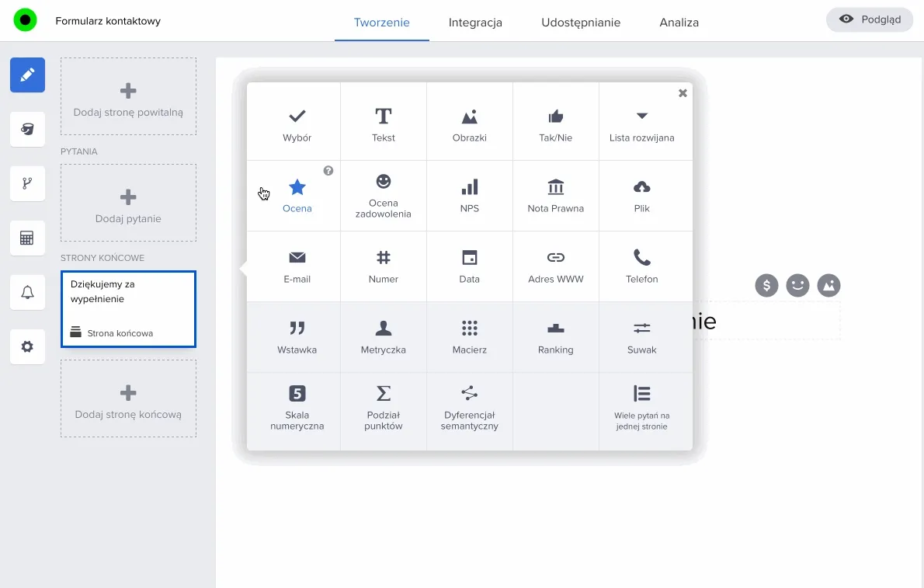This screenshot has width=924, height=588.
Task: Choose the E-mail question type
Action: (x=294, y=266)
